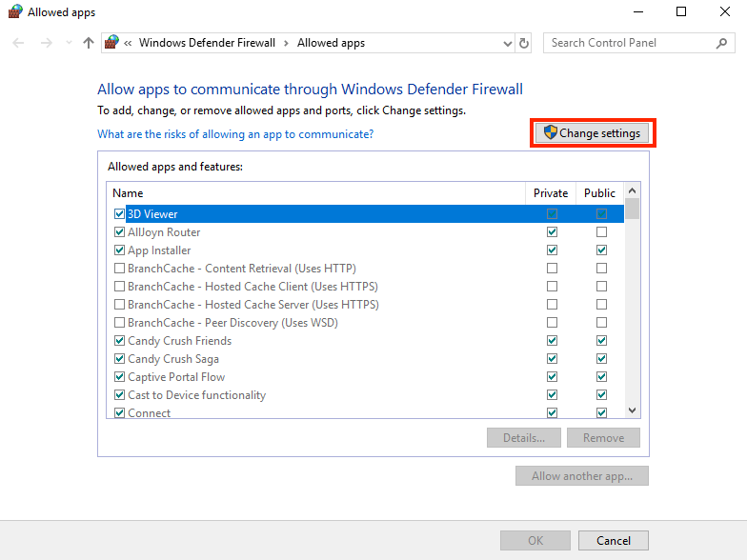Viewport: 747px width, 560px height.
Task: Enable BranchCache Content Retrieval checkbox
Action: (x=120, y=269)
